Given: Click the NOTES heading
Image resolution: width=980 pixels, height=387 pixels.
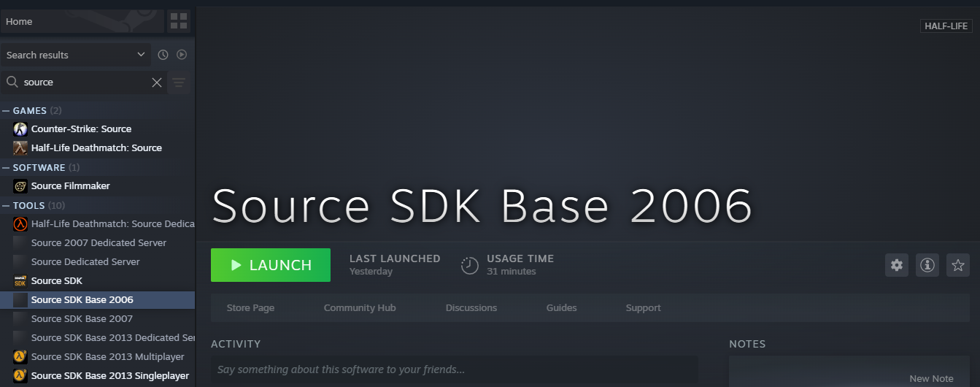Looking at the screenshot, I should pos(747,344).
